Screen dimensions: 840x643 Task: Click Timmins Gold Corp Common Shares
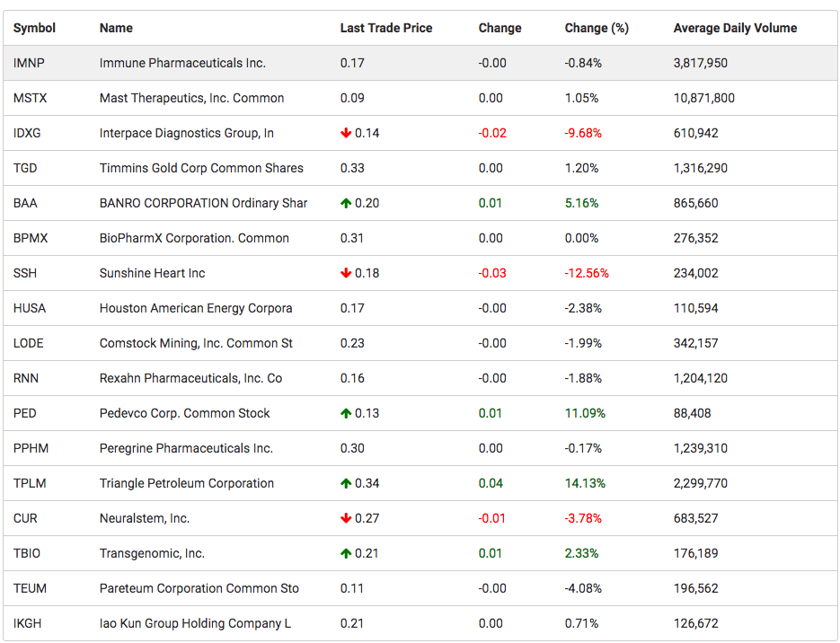point(201,168)
